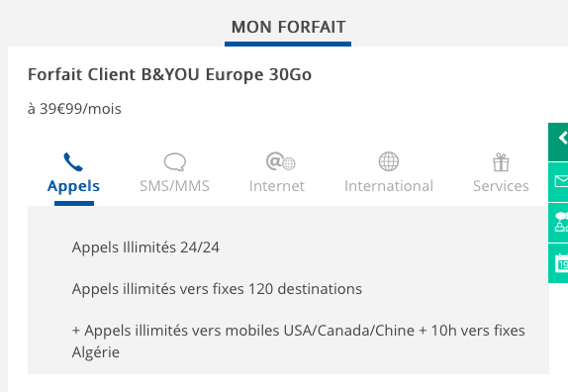Switch to the Appels tab label
568x392 pixels.
pyautogui.click(x=73, y=186)
